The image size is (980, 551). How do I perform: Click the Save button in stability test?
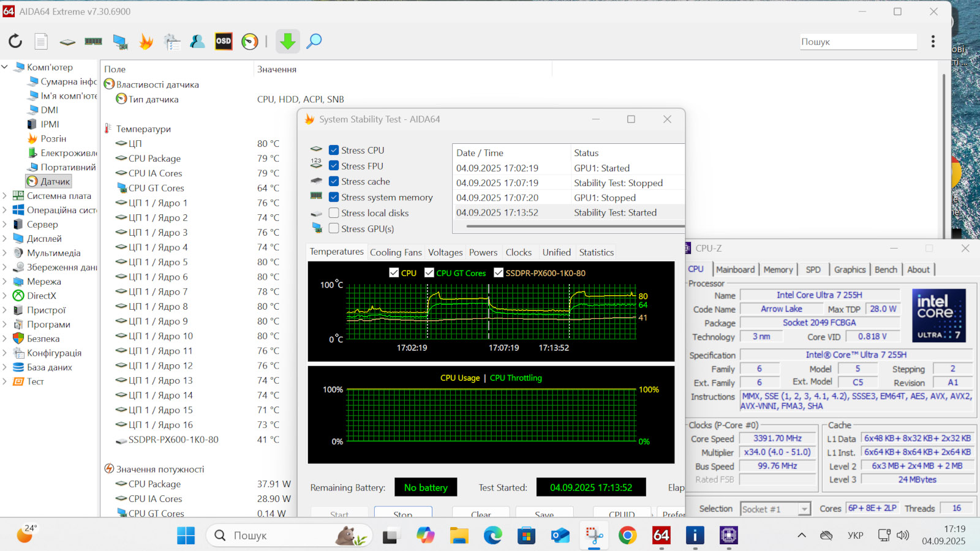[544, 512]
